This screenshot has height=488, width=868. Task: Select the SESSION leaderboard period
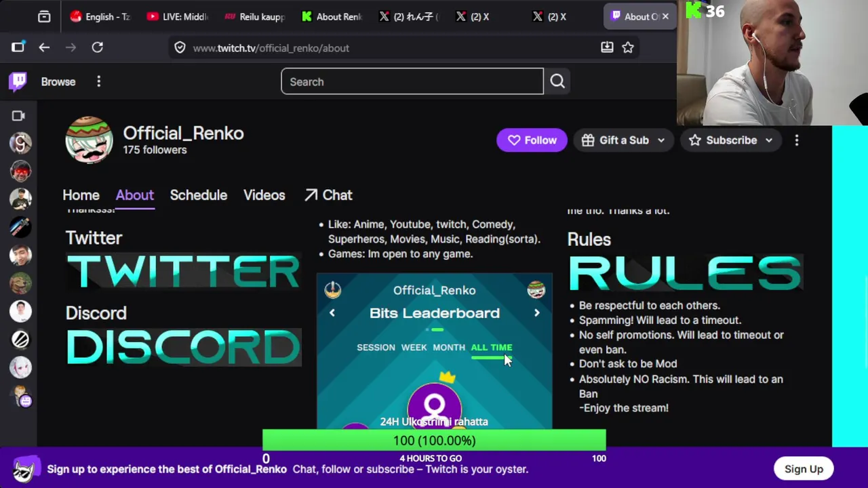click(376, 347)
